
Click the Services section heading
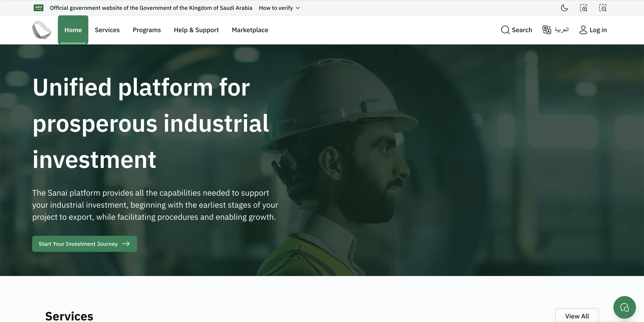click(69, 316)
